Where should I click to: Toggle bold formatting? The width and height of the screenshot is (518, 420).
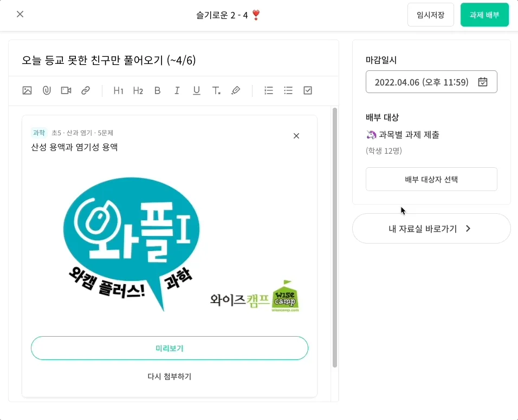tap(158, 90)
